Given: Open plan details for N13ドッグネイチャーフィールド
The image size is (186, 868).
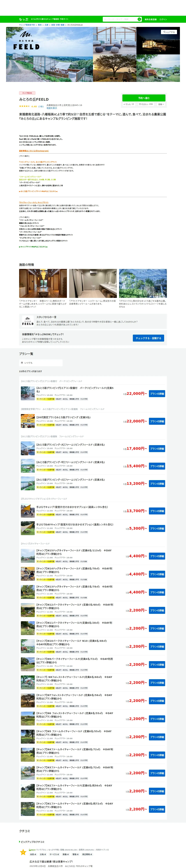Looking at the screenshot, I should (157, 592).
